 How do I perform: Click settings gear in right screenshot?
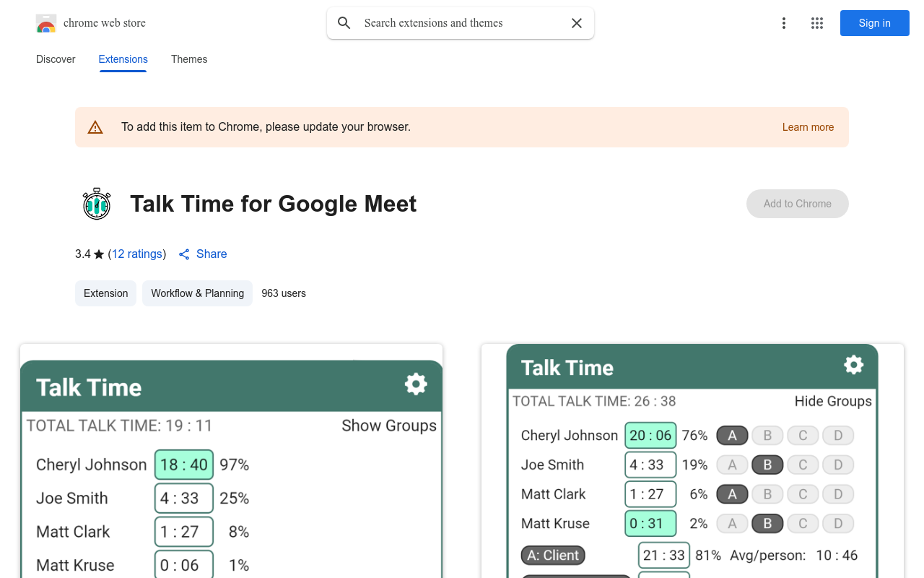(854, 365)
